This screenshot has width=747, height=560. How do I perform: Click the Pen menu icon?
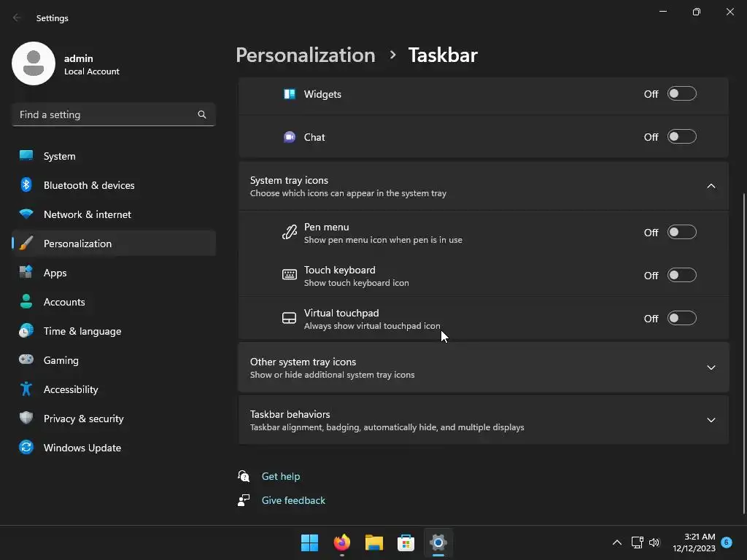tap(289, 233)
